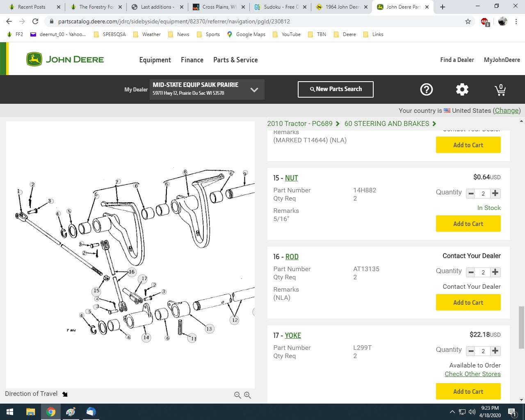
Task: Go back to previous page
Action: coord(9,21)
